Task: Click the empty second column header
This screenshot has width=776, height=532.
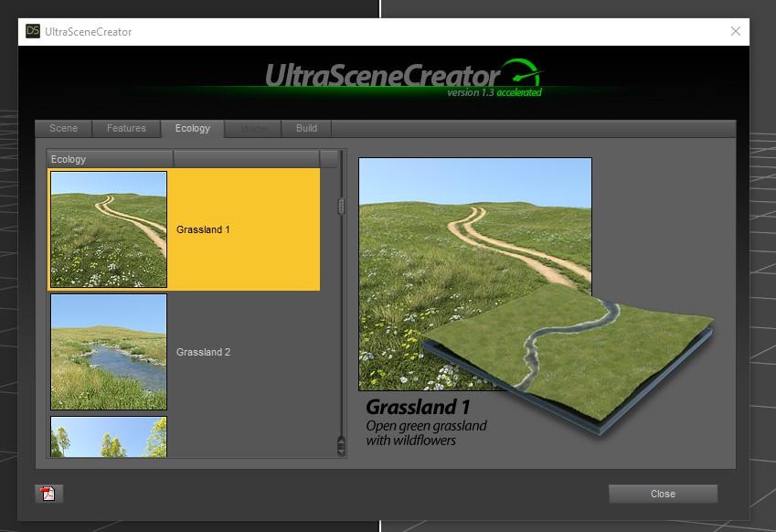Action: (247, 159)
